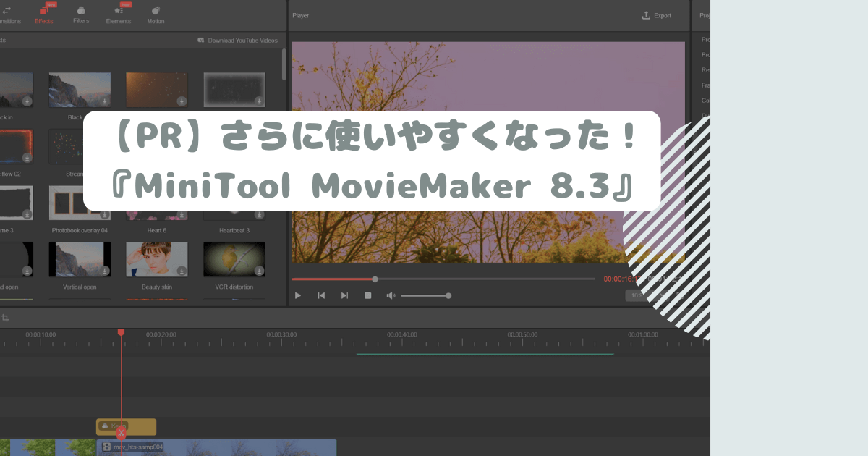The width and height of the screenshot is (868, 456).
Task: Open the Transitions tab
Action: pyautogui.click(x=7, y=14)
